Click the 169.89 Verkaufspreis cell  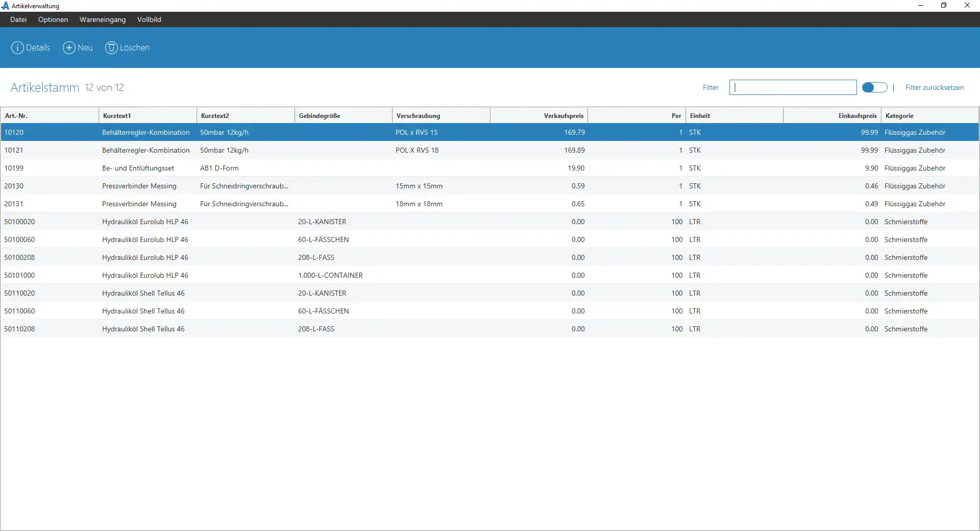coord(574,150)
